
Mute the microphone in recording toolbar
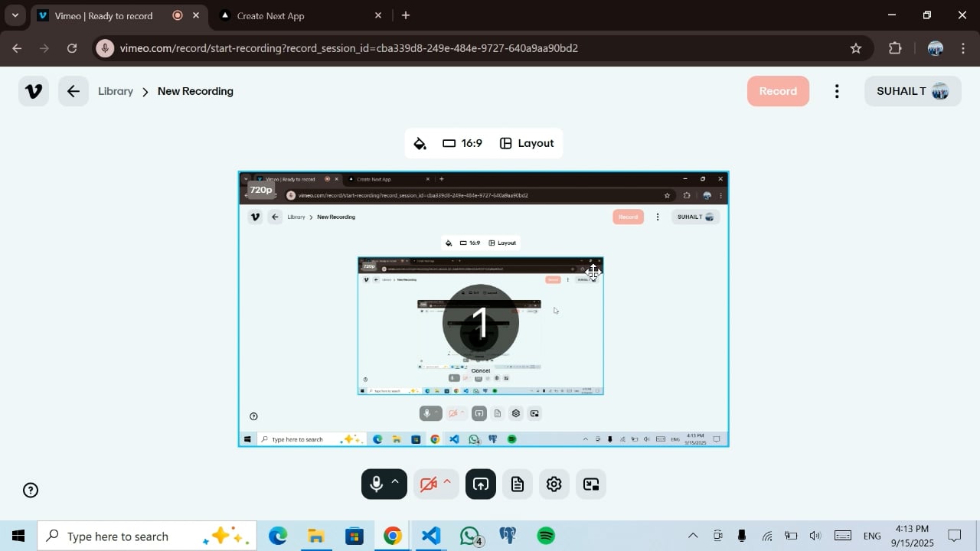tap(376, 484)
